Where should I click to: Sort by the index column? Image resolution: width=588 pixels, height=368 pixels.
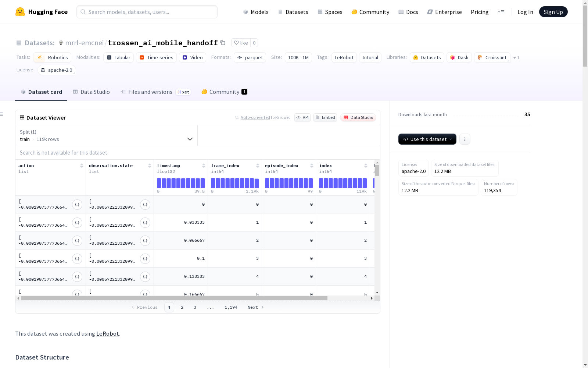point(366,166)
